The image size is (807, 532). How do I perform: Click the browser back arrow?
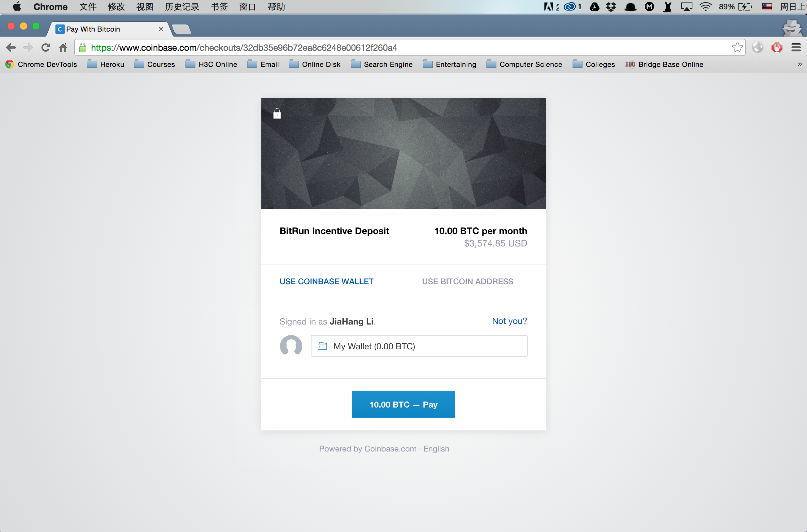click(x=11, y=47)
